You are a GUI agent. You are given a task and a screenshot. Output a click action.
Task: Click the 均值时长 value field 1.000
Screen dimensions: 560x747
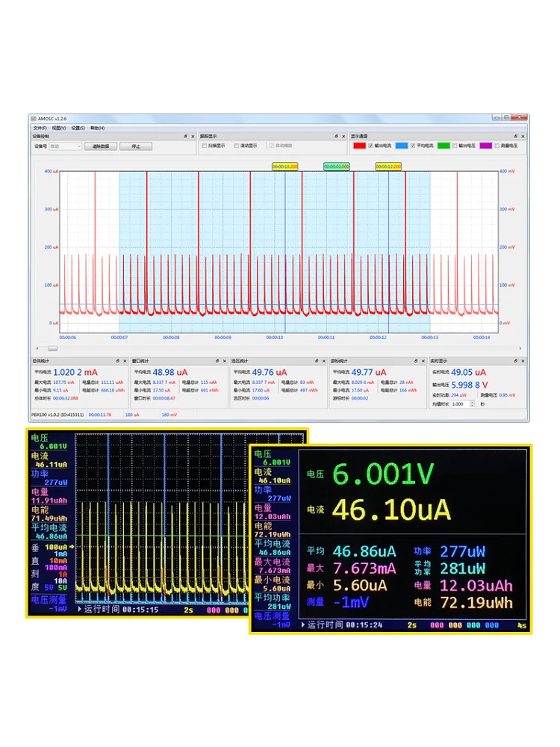pos(460,404)
